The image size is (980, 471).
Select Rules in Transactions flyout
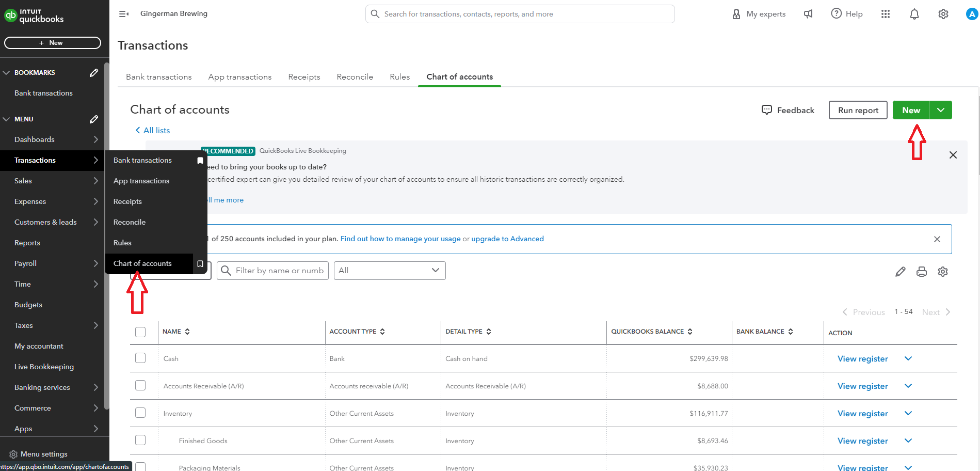122,243
